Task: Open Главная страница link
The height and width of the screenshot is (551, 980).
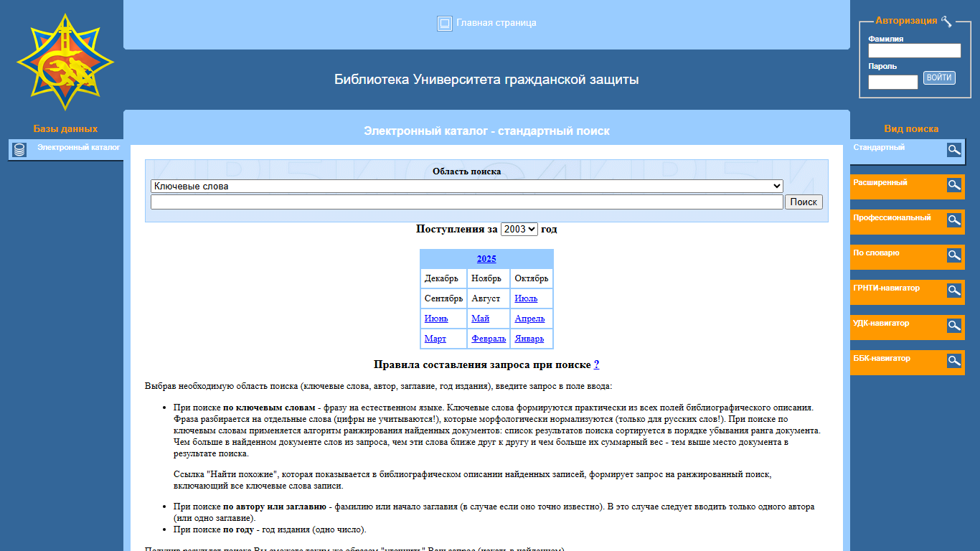Action: point(496,23)
